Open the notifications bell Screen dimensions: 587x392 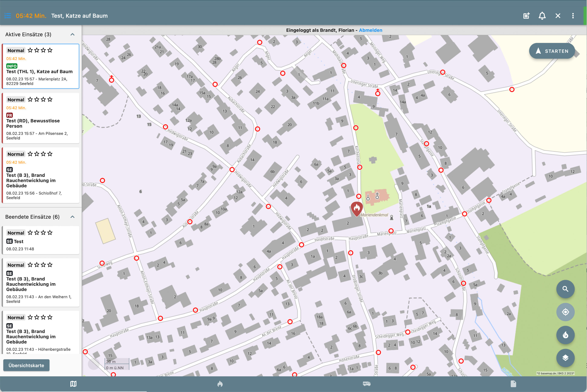click(x=542, y=16)
